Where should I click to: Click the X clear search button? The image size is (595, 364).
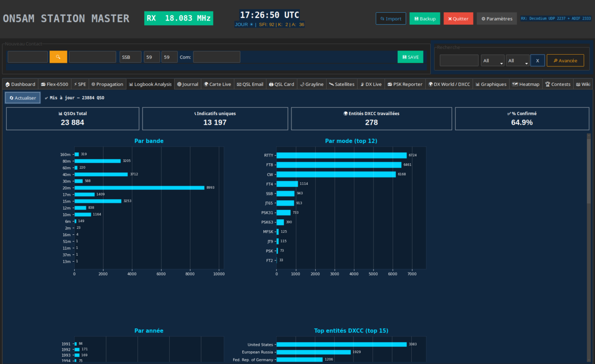[537, 61]
